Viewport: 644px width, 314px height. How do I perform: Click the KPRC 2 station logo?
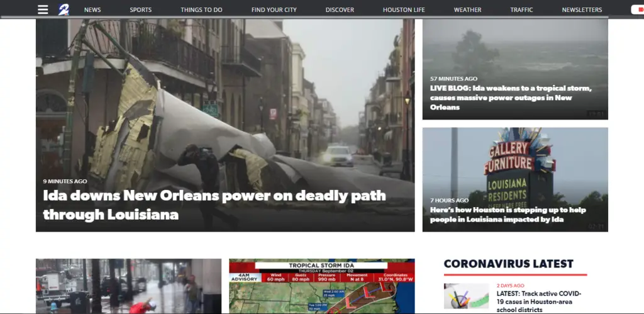pyautogui.click(x=65, y=9)
